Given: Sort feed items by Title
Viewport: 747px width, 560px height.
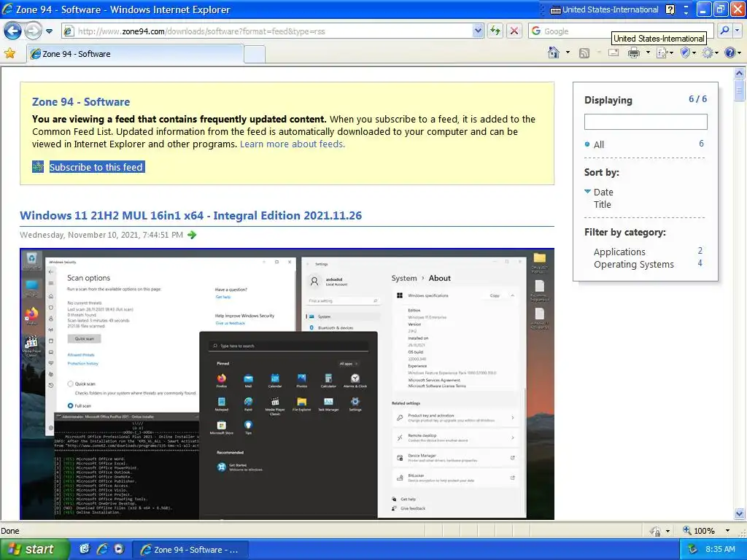Looking at the screenshot, I should [602, 204].
